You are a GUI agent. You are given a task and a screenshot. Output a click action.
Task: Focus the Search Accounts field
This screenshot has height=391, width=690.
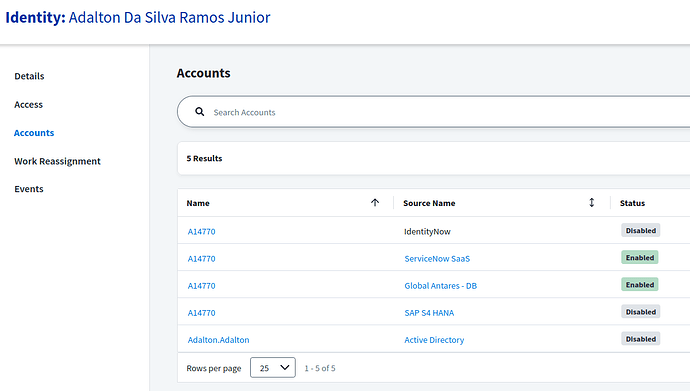tap(440, 112)
